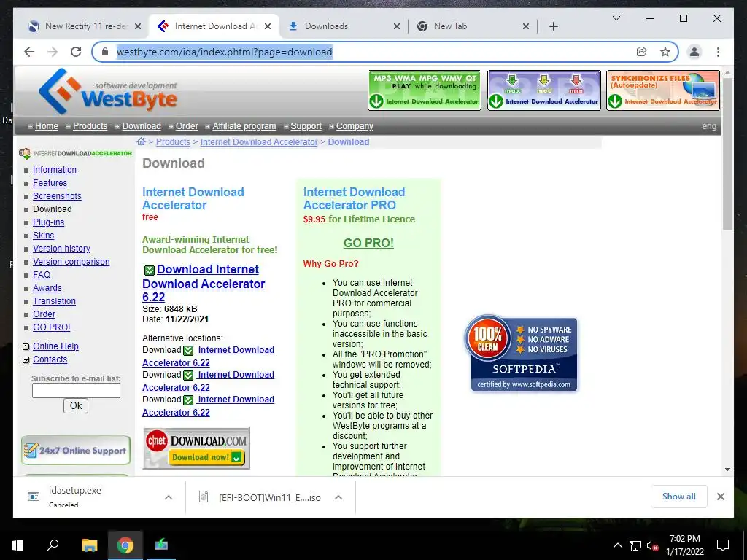
Task: Open Chrome's three-dot menu
Action: pyautogui.click(x=718, y=52)
